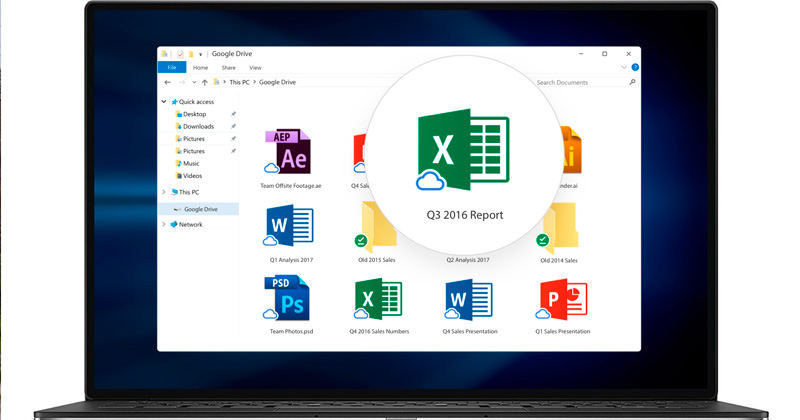
Task: Select Downloads in Quick access
Action: click(198, 127)
